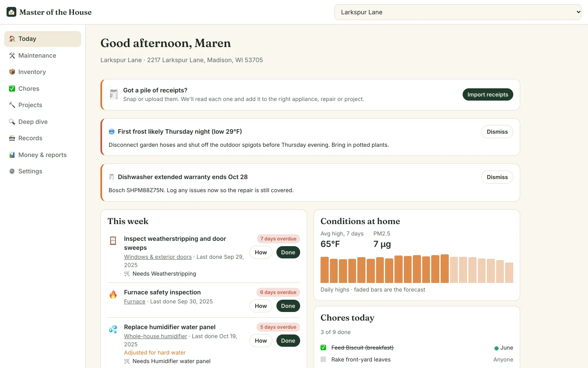Go to Inventory in the sidebar
The image size is (588, 368).
[42, 72]
